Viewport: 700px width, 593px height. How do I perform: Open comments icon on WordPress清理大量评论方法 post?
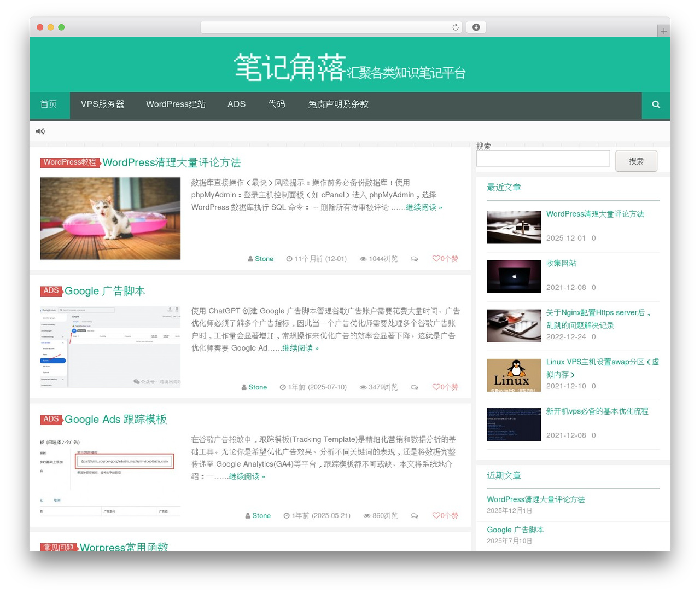[x=415, y=259]
